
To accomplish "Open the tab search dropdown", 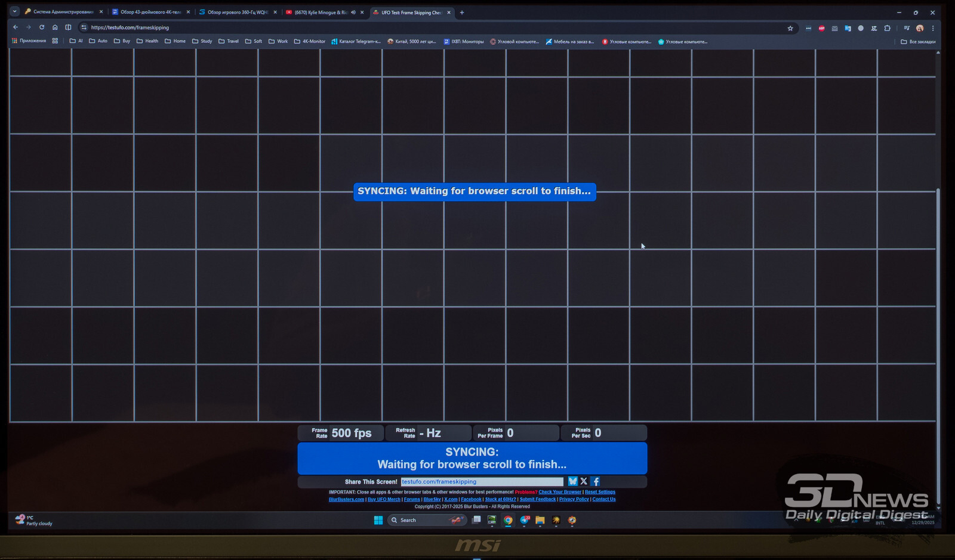I will [14, 12].
